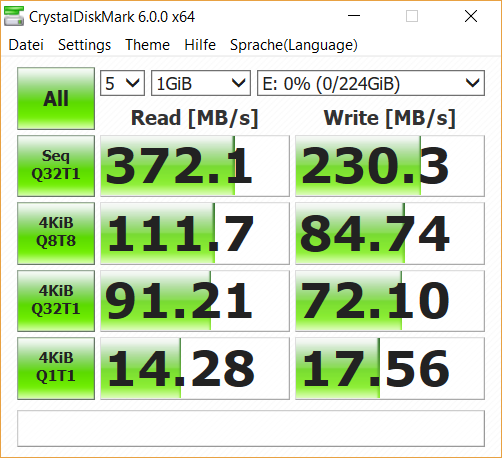Run the 4KiB Q1T1 test
Image resolution: width=502 pixels, height=458 pixels.
click(56, 368)
